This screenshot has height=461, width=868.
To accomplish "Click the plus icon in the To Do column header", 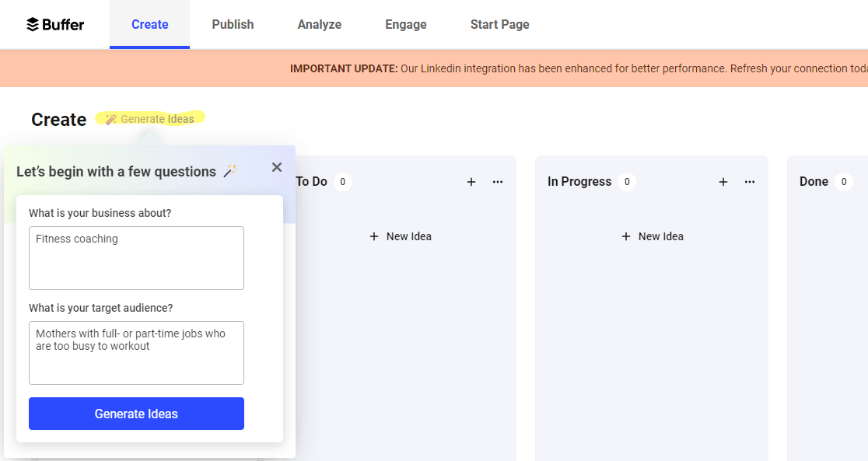I will (x=471, y=181).
